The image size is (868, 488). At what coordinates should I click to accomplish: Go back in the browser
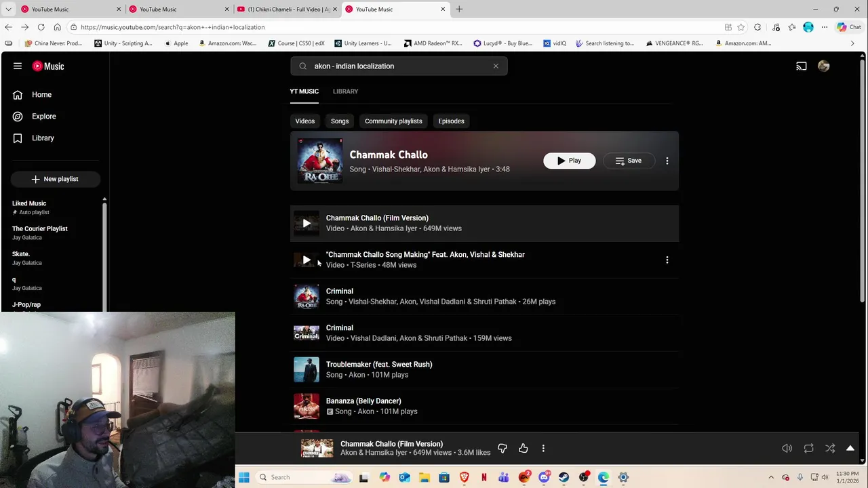click(8, 27)
